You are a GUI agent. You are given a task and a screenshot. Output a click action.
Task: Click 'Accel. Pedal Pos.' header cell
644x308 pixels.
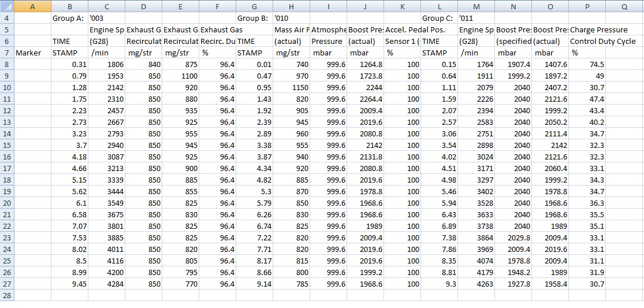[402, 29]
